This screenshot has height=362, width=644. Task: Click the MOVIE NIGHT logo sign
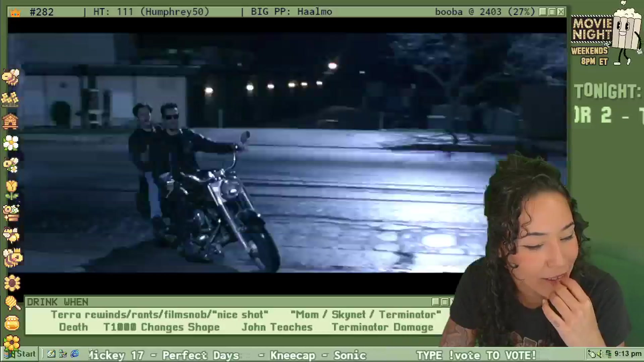coord(592,30)
